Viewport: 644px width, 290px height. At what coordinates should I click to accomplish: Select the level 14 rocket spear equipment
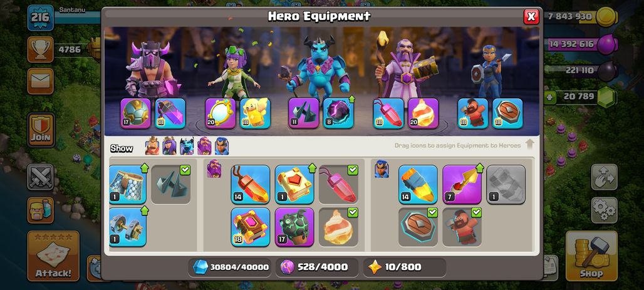click(x=418, y=184)
